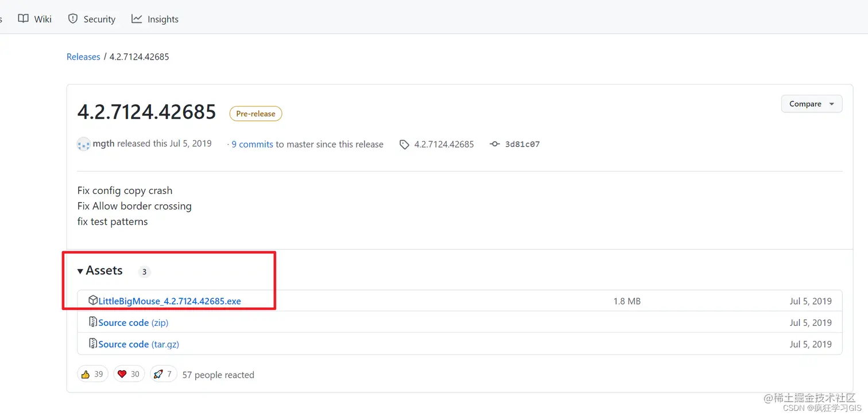
Task: Select the 1.8 MB file size text
Action: point(627,301)
